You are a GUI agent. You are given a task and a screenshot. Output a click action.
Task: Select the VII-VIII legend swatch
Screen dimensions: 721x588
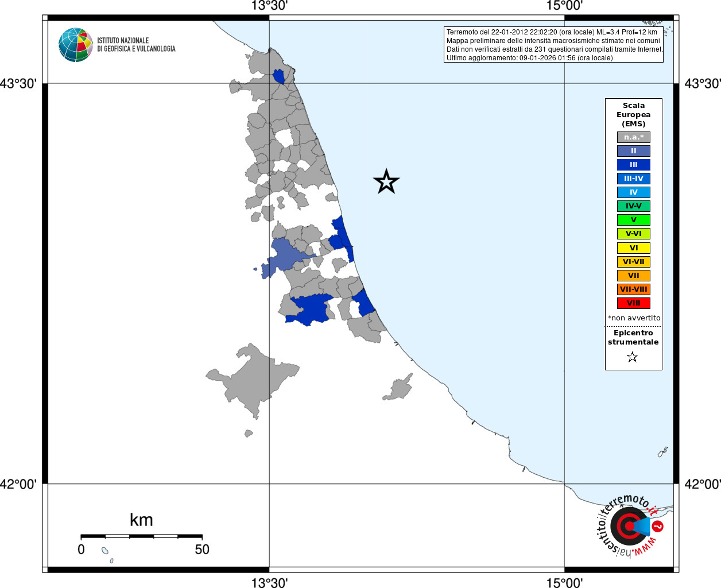click(x=634, y=289)
